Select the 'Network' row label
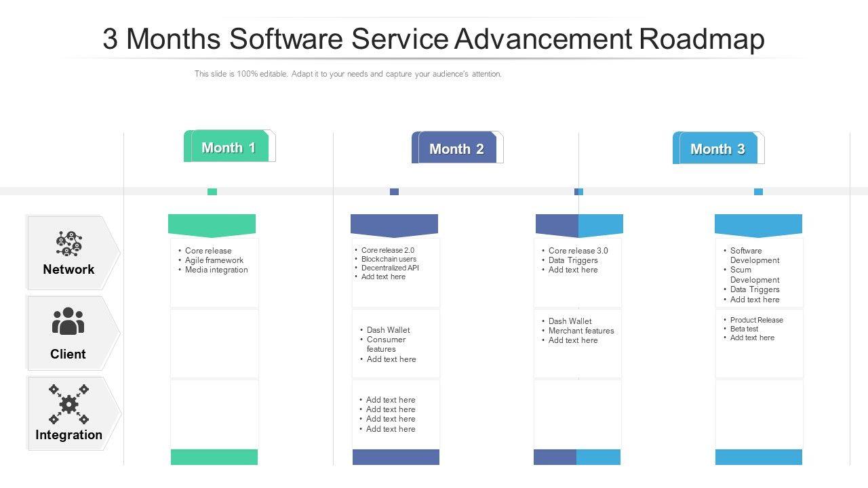 click(x=68, y=269)
